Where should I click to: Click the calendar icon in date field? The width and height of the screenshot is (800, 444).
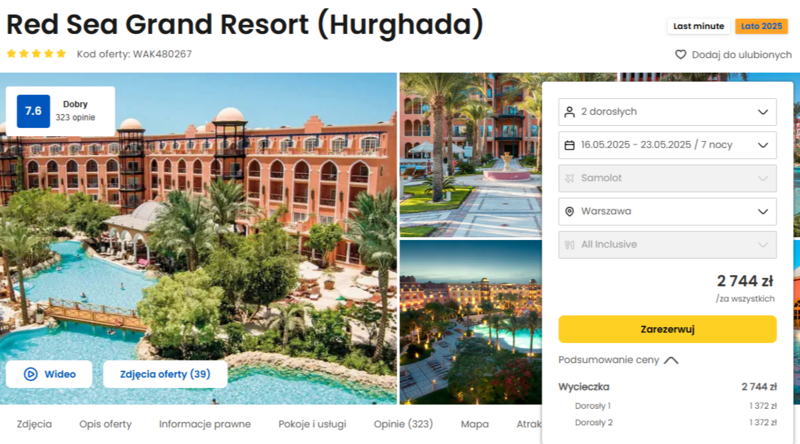pos(569,145)
